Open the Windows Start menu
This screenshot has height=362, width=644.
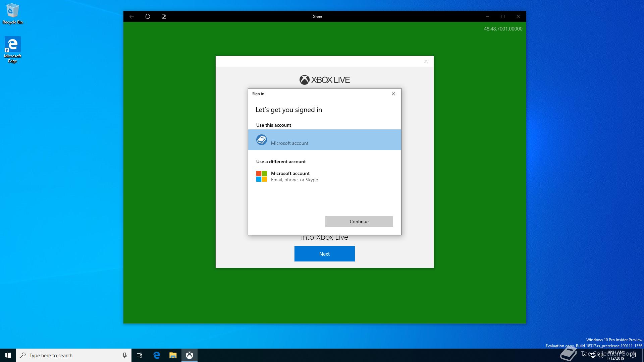coord(8,355)
